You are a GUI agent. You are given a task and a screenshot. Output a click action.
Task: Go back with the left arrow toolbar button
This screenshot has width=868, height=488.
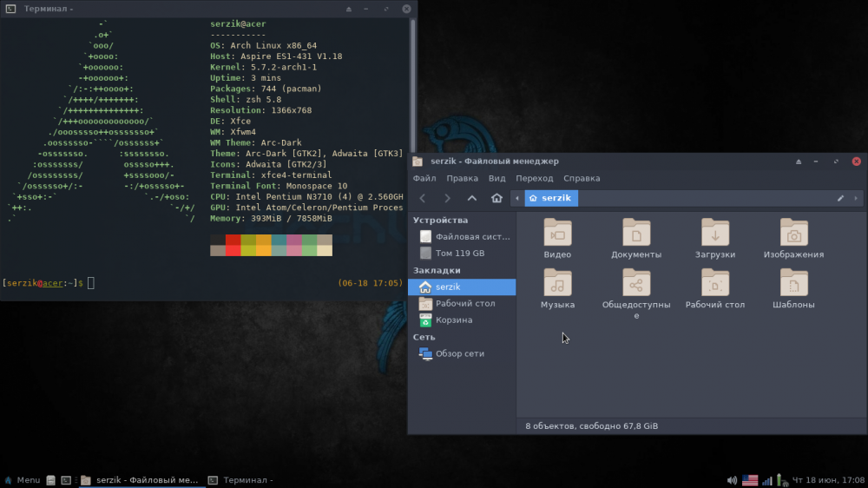[423, 198]
